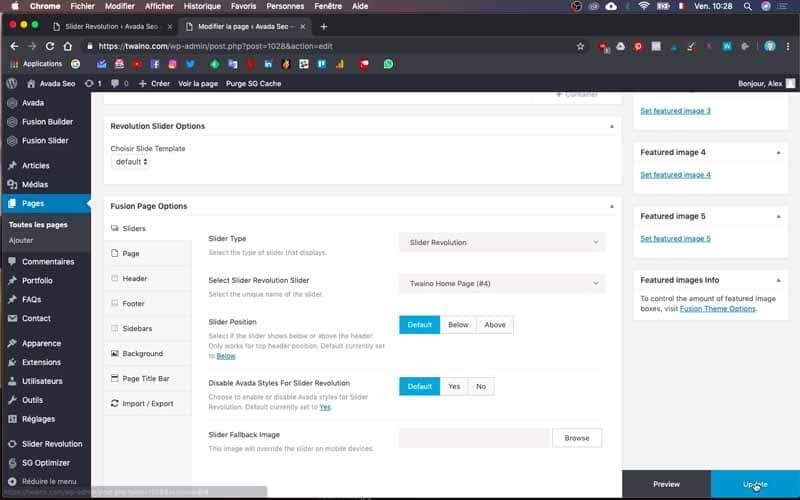Select the Sliders options tab
This screenshot has height=500, width=800.
(147, 228)
